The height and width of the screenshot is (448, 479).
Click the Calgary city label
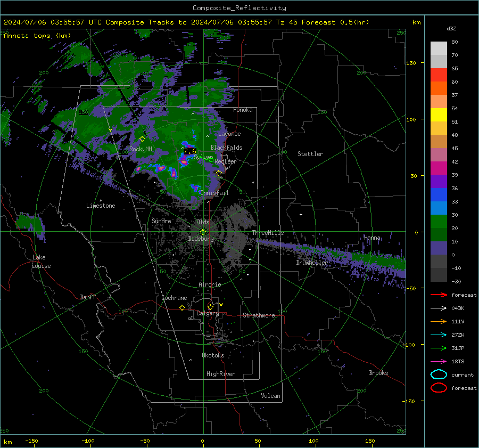pos(208,313)
